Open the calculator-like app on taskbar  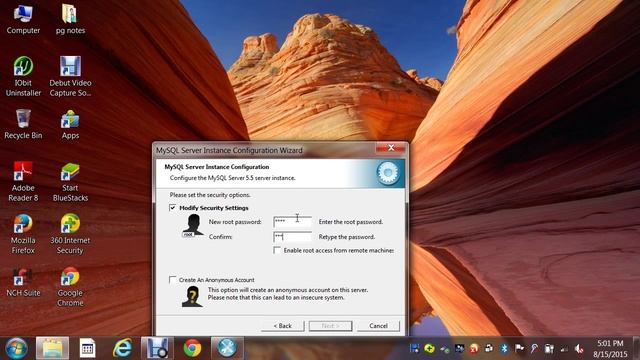click(x=87, y=348)
